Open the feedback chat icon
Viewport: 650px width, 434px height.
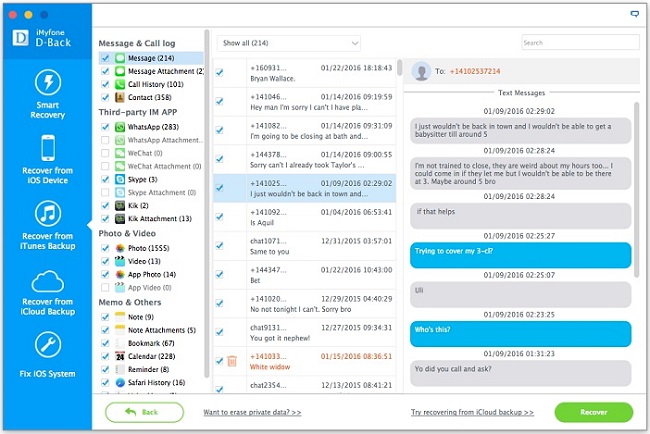(635, 14)
